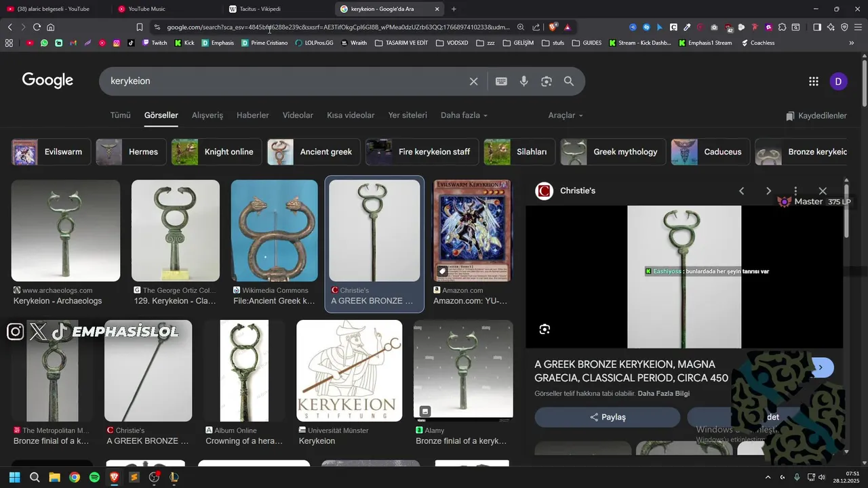Filter images by the Greek mythology chip
Screen dimensions: 868x488
click(x=613, y=152)
